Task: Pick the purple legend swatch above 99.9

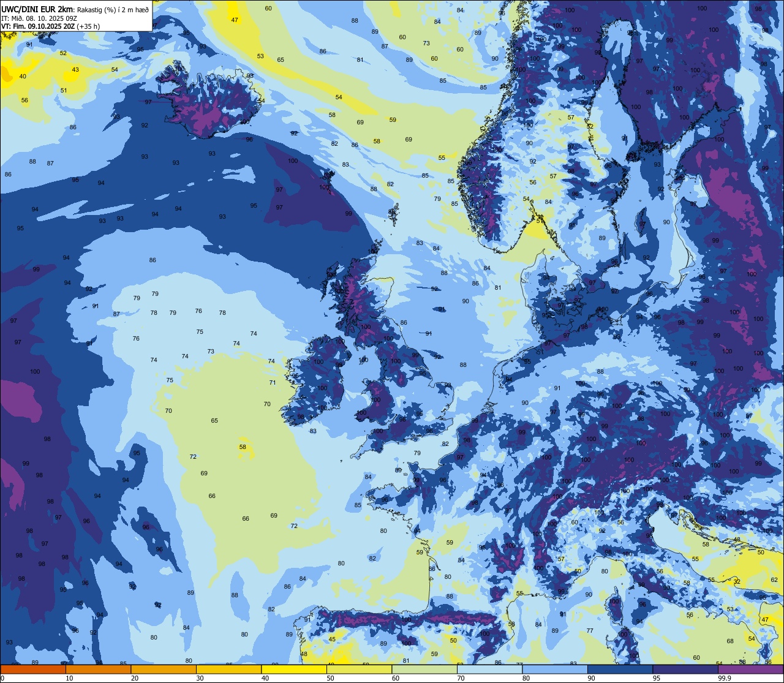Action: pyautogui.click(x=750, y=670)
